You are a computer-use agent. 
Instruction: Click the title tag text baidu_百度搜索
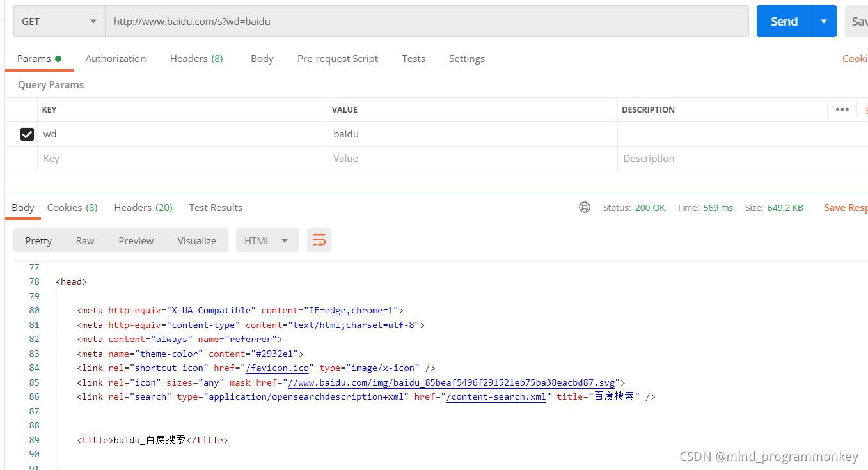click(150, 440)
